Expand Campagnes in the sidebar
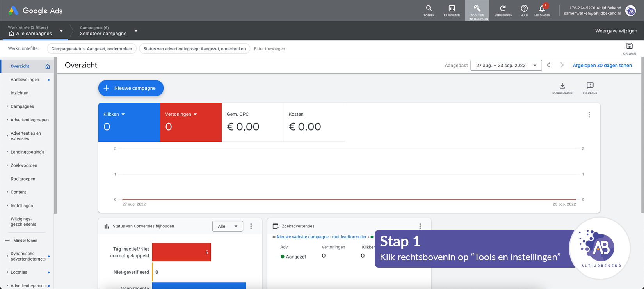The height and width of the screenshot is (289, 644). tap(22, 106)
